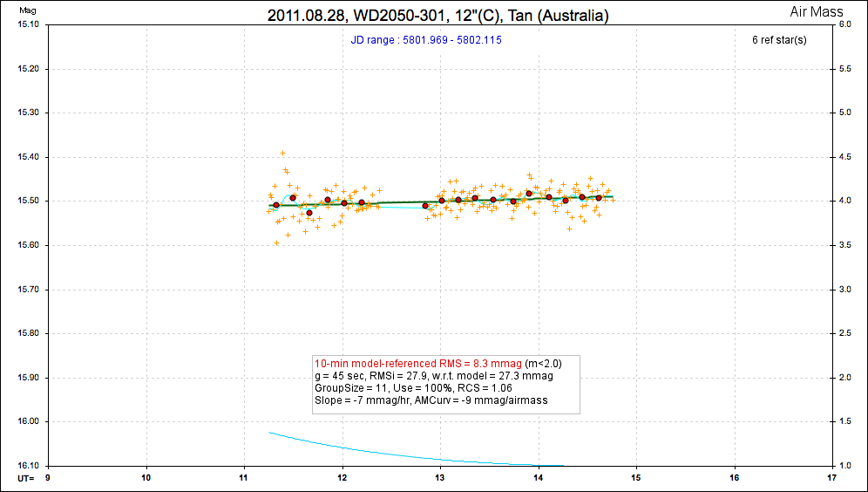Click the UT hour 9 tick label
Viewport: 868px width, 492px height.
(48, 478)
